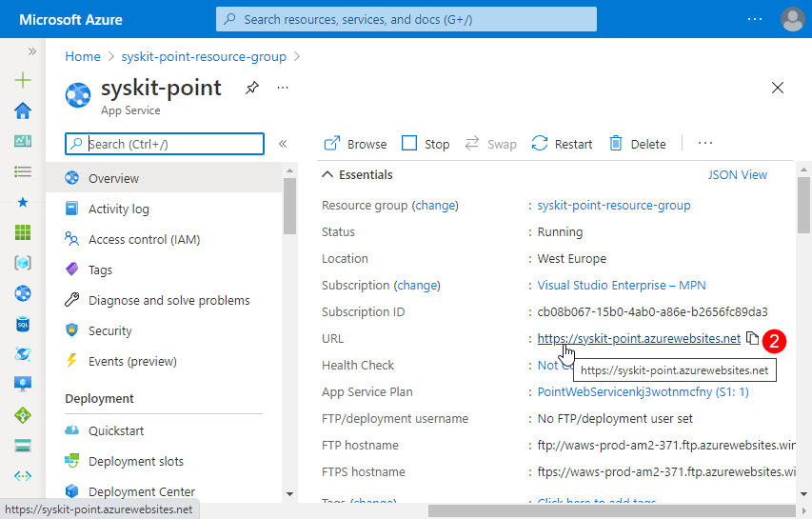Select Overview in resource menu
The width and height of the screenshot is (812, 519).
pyautogui.click(x=164, y=178)
